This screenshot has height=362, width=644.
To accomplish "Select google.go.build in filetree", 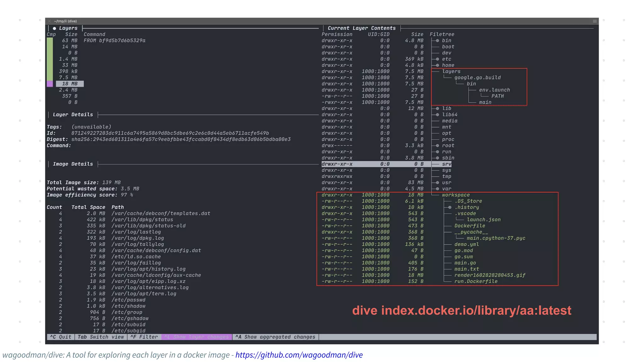I will pos(478,78).
